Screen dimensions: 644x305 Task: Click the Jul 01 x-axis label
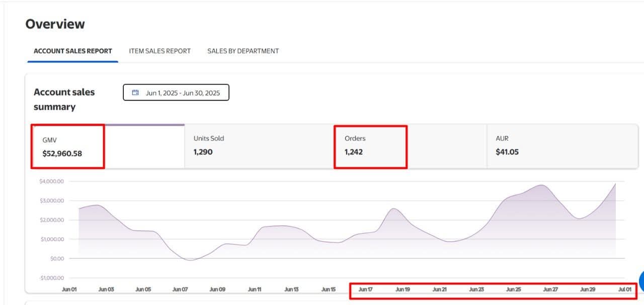click(625, 289)
